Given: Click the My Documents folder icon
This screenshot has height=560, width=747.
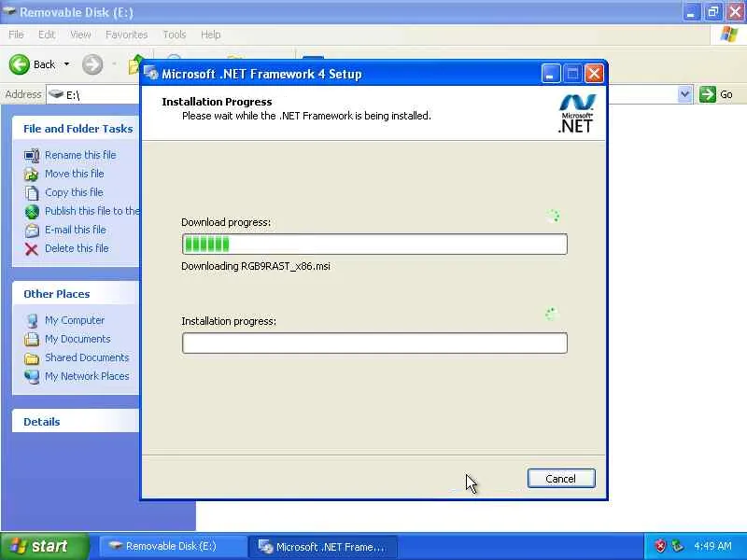Looking at the screenshot, I should pyautogui.click(x=32, y=339).
